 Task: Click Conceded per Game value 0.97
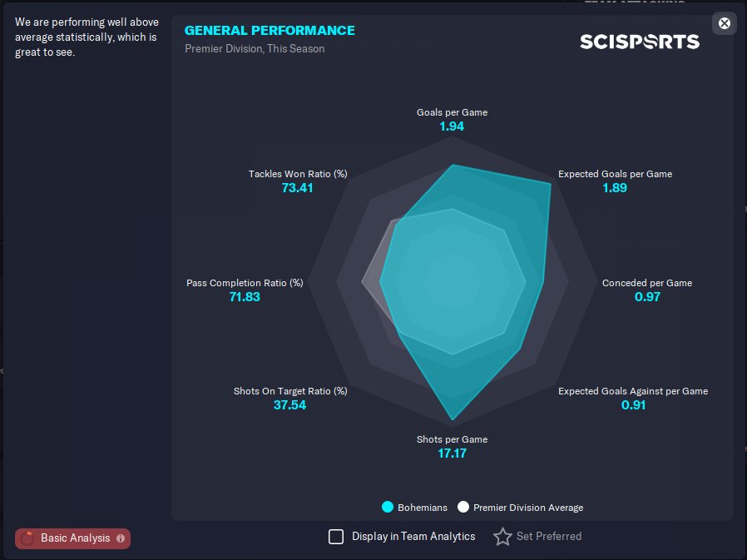point(647,297)
